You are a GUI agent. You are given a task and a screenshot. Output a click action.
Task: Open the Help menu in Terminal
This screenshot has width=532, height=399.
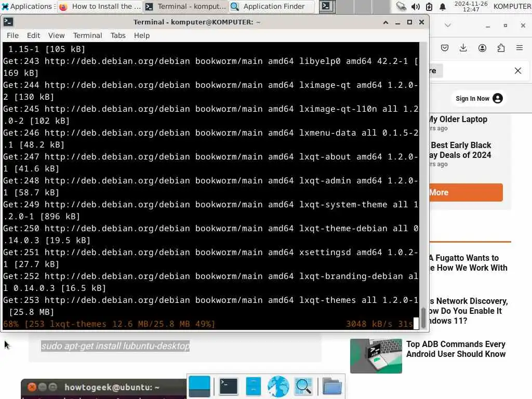tap(141, 35)
